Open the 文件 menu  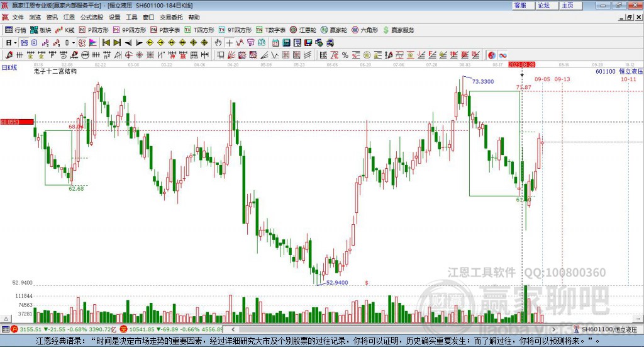pyautogui.click(x=18, y=17)
